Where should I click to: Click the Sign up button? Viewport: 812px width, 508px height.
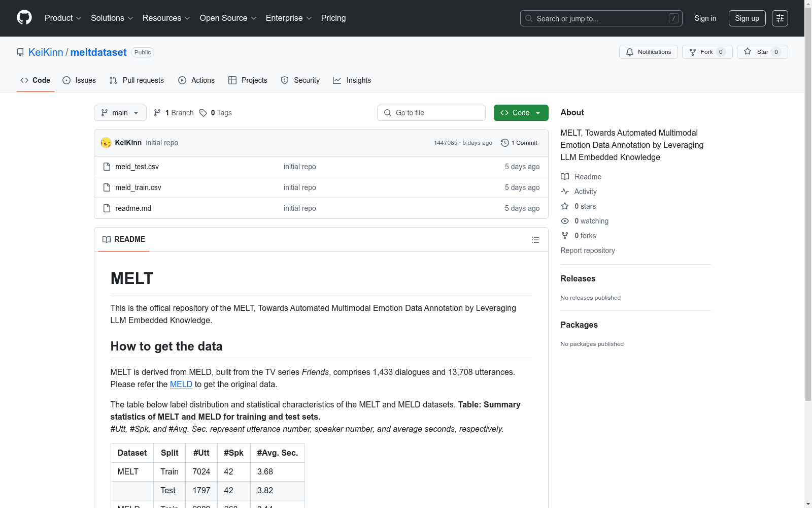click(x=747, y=18)
